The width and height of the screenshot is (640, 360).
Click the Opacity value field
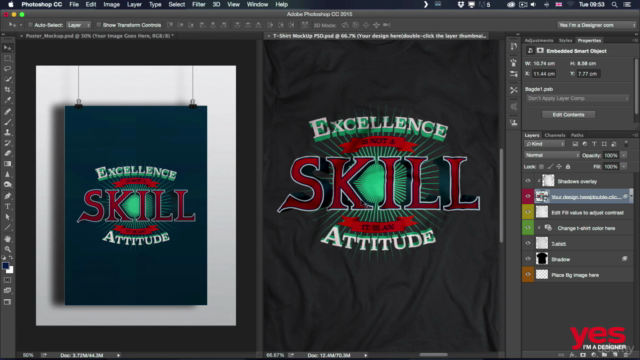click(611, 155)
